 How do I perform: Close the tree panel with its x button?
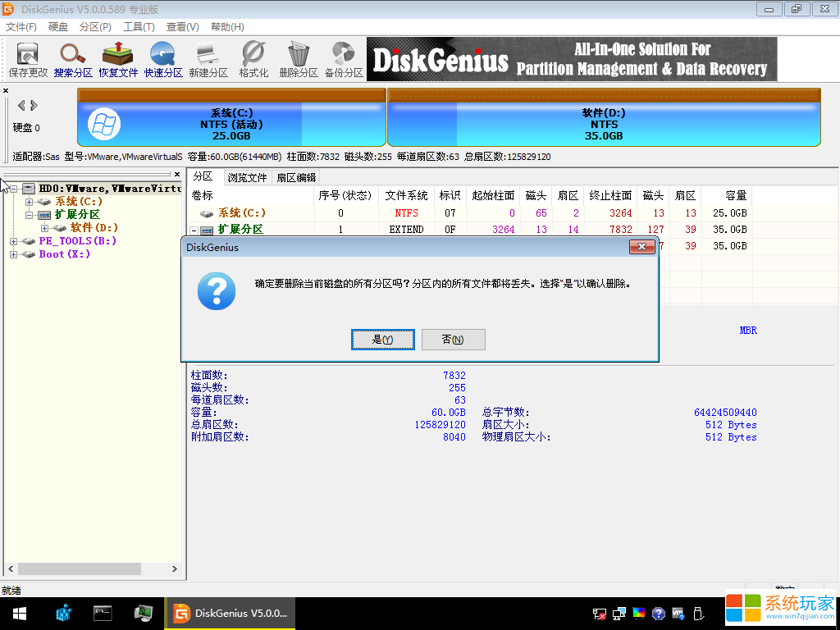coord(177,174)
